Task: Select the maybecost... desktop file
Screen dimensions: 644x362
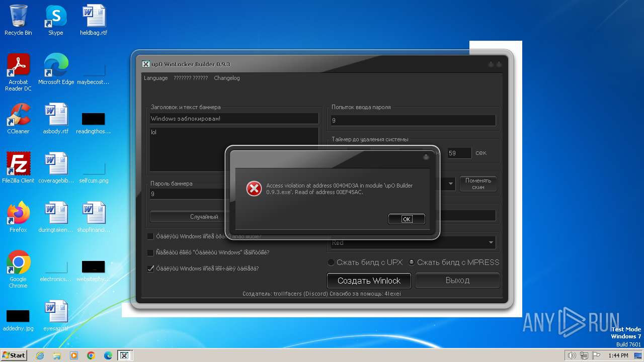Action: [94, 73]
